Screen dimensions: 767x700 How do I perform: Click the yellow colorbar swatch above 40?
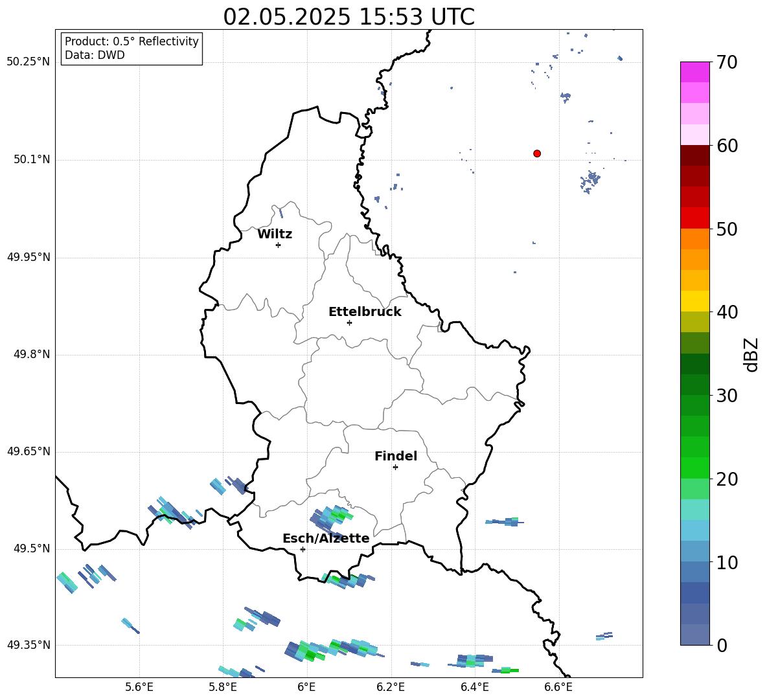click(x=695, y=301)
